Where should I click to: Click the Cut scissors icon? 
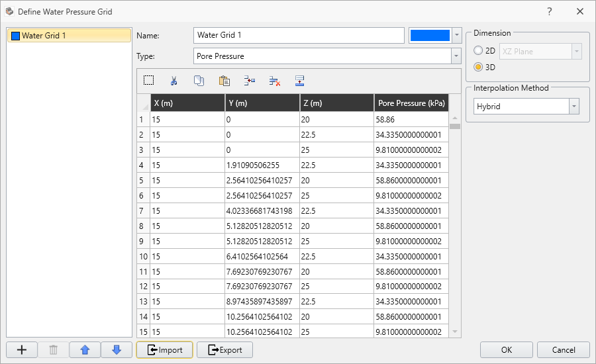coord(174,81)
